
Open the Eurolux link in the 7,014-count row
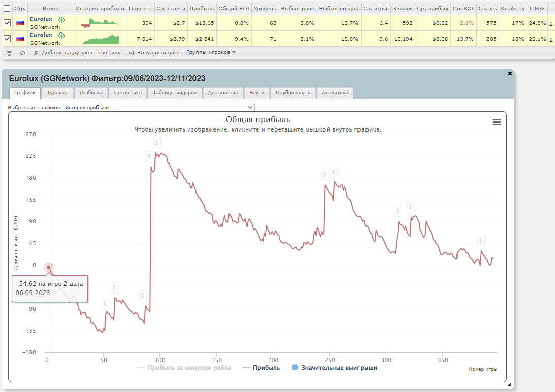click(x=41, y=35)
